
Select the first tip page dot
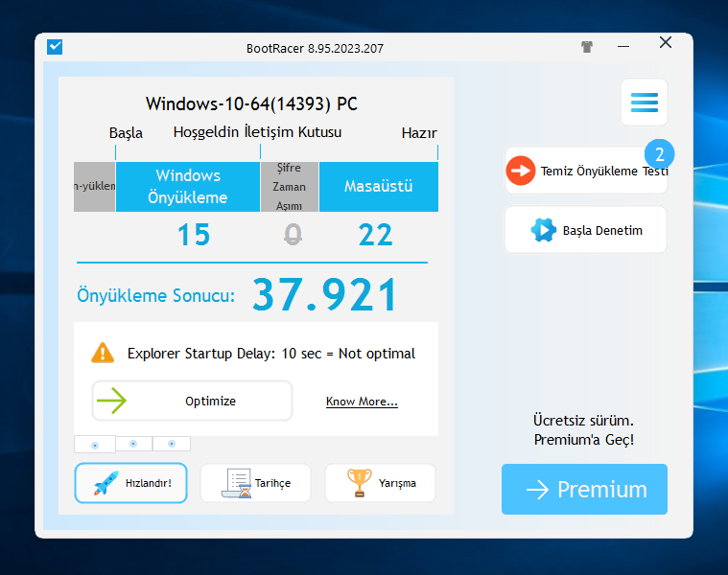coord(95,445)
